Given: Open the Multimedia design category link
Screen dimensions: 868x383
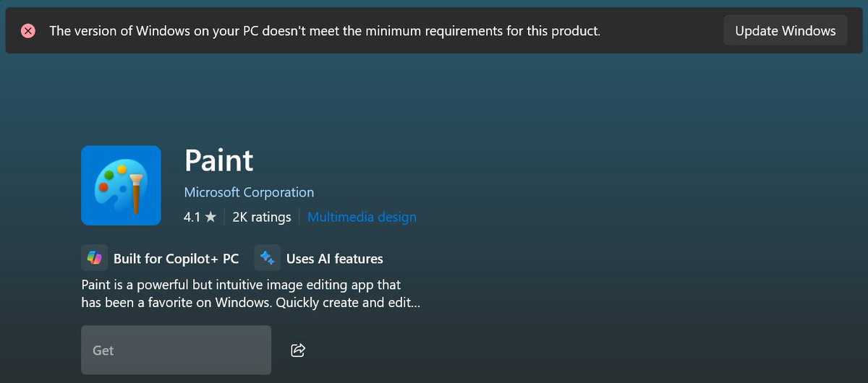Looking at the screenshot, I should click(x=362, y=217).
